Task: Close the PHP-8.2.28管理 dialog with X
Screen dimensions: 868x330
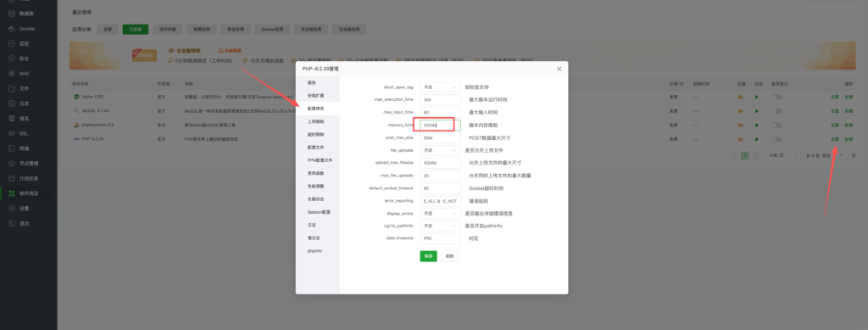Action: click(x=559, y=69)
